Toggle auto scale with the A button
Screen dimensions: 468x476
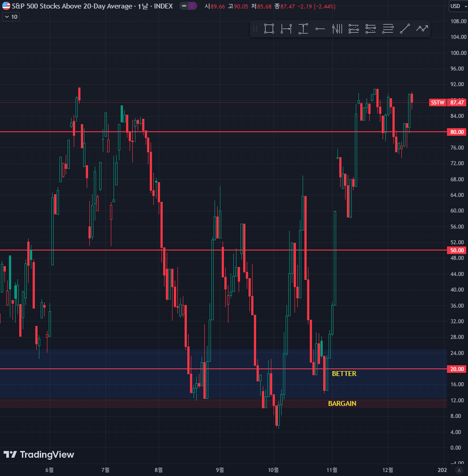tap(459, 470)
